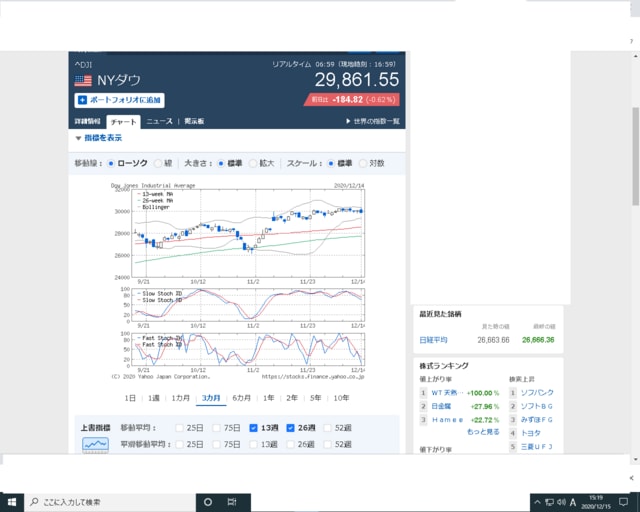
Task: Select 10年 chart period
Action: click(341, 398)
